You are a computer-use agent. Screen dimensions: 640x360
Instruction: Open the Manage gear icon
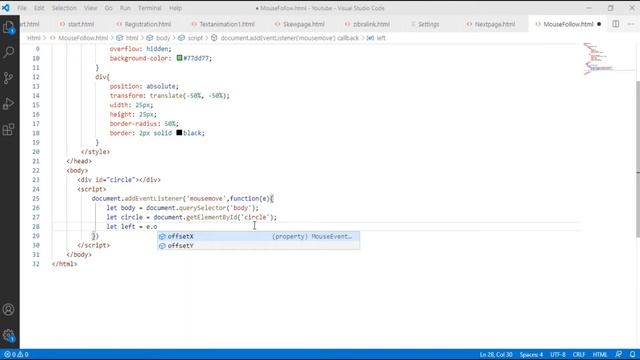click(9, 336)
